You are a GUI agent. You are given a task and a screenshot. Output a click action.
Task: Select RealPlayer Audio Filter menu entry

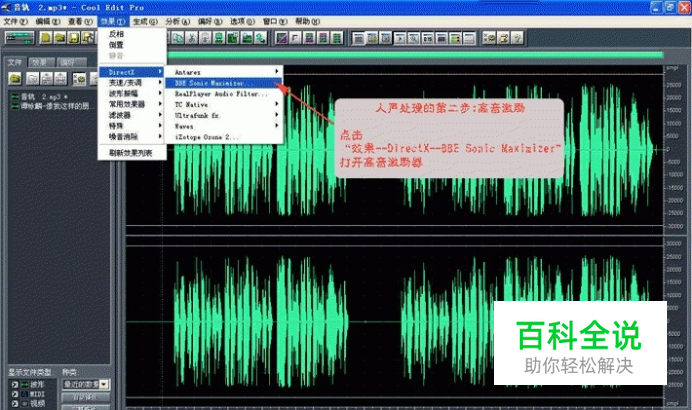(x=224, y=94)
